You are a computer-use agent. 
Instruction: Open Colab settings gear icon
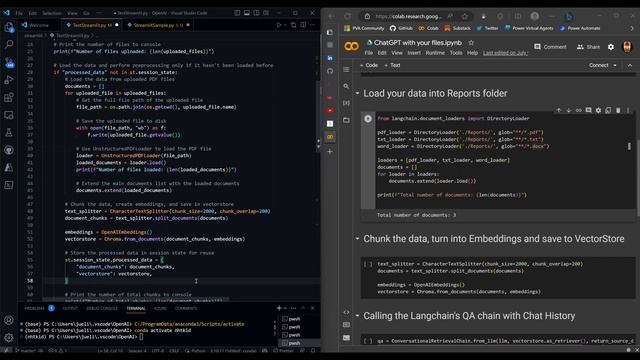(611, 47)
